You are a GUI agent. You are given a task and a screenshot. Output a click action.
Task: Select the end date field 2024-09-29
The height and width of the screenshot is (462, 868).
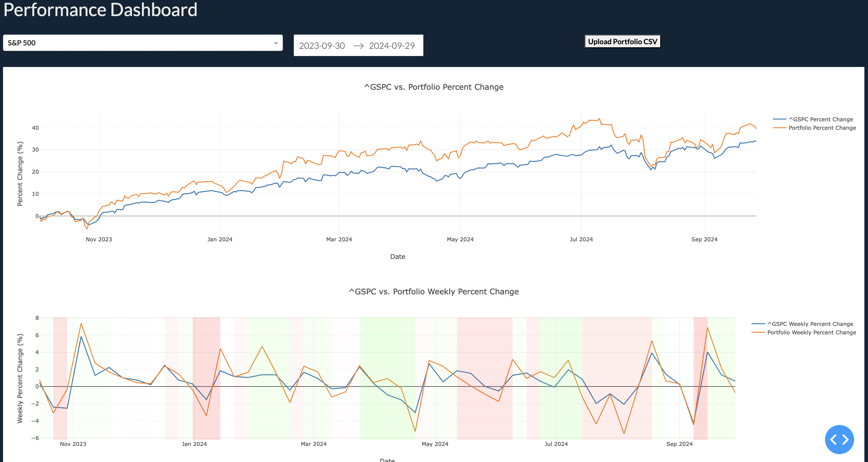(392, 46)
